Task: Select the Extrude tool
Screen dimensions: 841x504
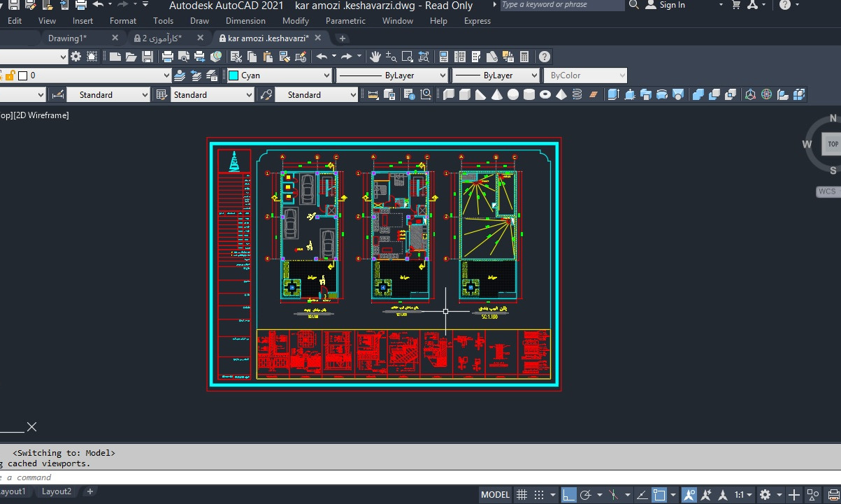Action: (x=613, y=94)
